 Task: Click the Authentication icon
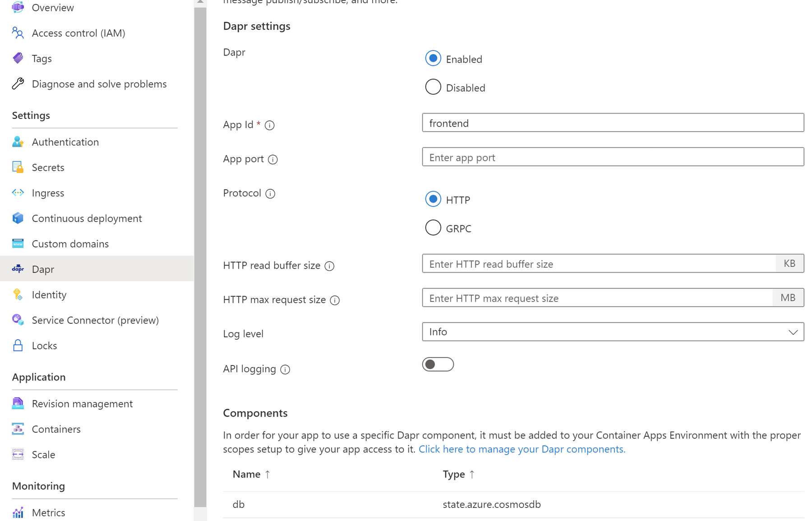[x=18, y=142]
